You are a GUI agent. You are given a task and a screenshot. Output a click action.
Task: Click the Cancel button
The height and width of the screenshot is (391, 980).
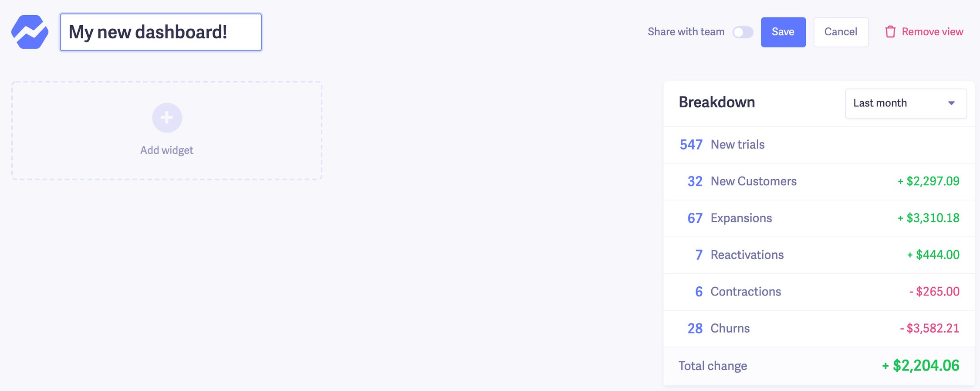[x=841, y=31]
